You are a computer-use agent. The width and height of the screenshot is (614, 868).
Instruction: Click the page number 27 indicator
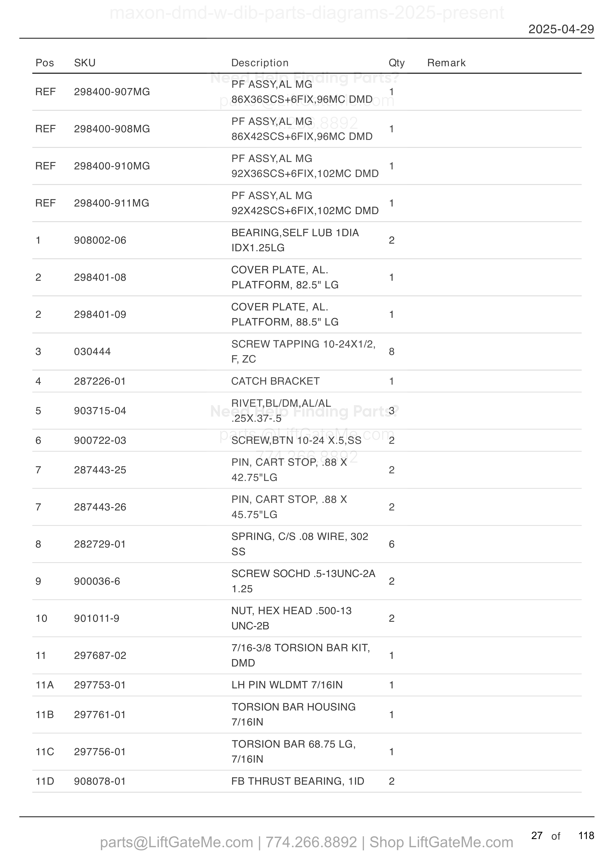pyautogui.click(x=537, y=836)
